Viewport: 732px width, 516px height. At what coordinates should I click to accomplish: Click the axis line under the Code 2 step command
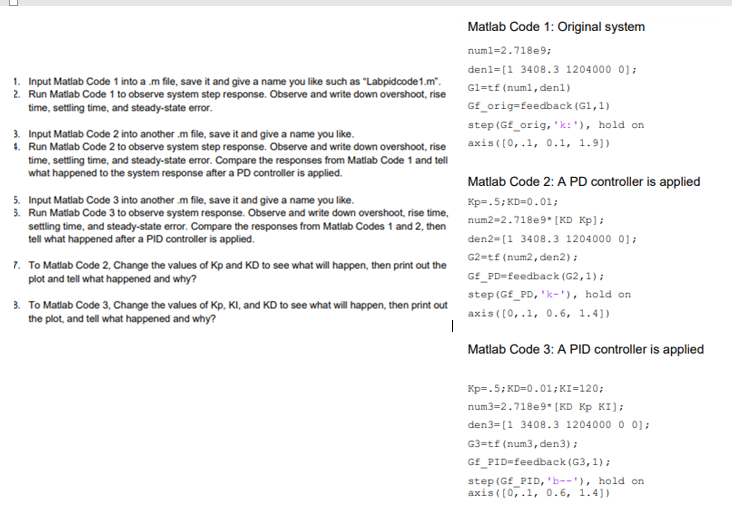539,313
